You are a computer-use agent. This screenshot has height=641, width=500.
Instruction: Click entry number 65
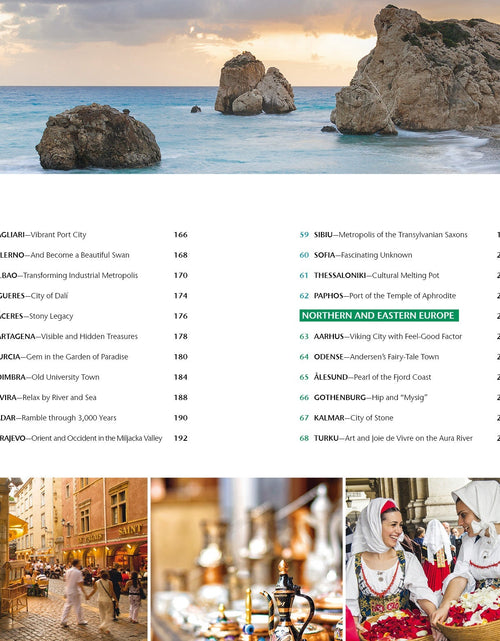304,377
